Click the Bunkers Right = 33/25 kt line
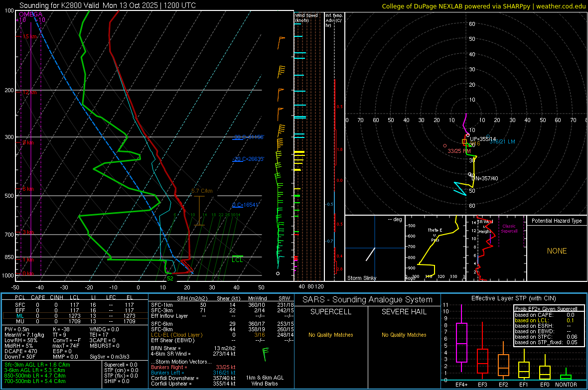Viewport: 588px width, 390px height. coord(193,367)
